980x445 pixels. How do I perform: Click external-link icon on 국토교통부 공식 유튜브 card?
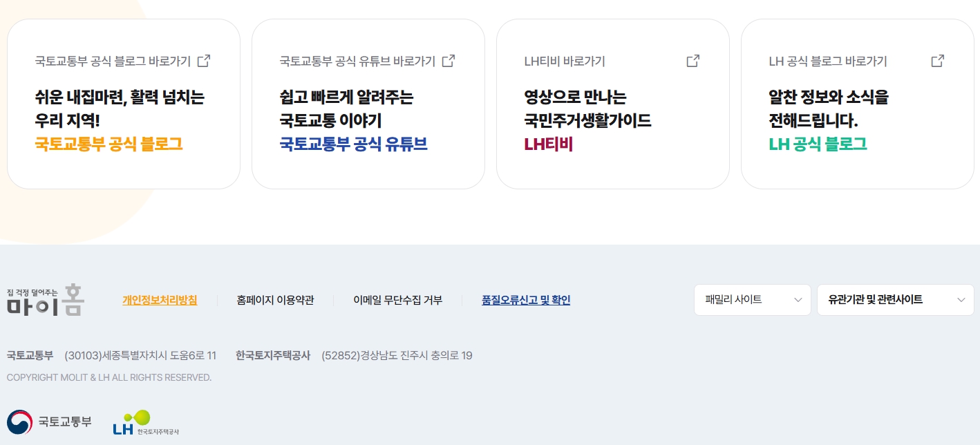pyautogui.click(x=449, y=61)
